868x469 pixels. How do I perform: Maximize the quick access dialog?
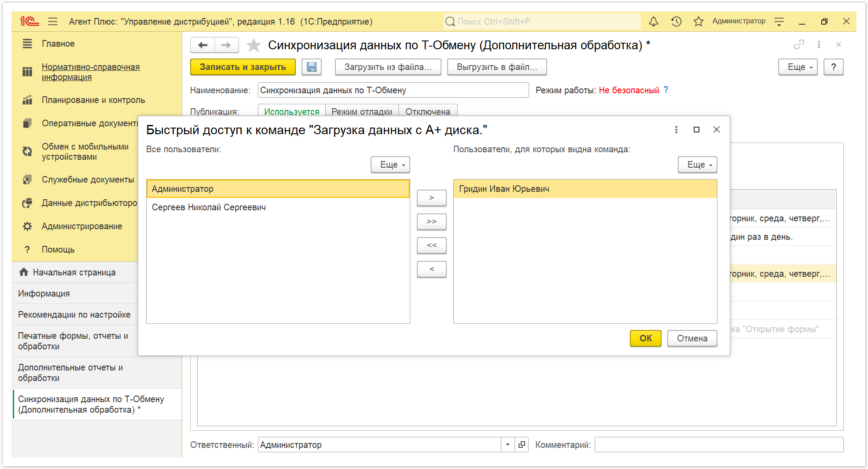point(696,129)
